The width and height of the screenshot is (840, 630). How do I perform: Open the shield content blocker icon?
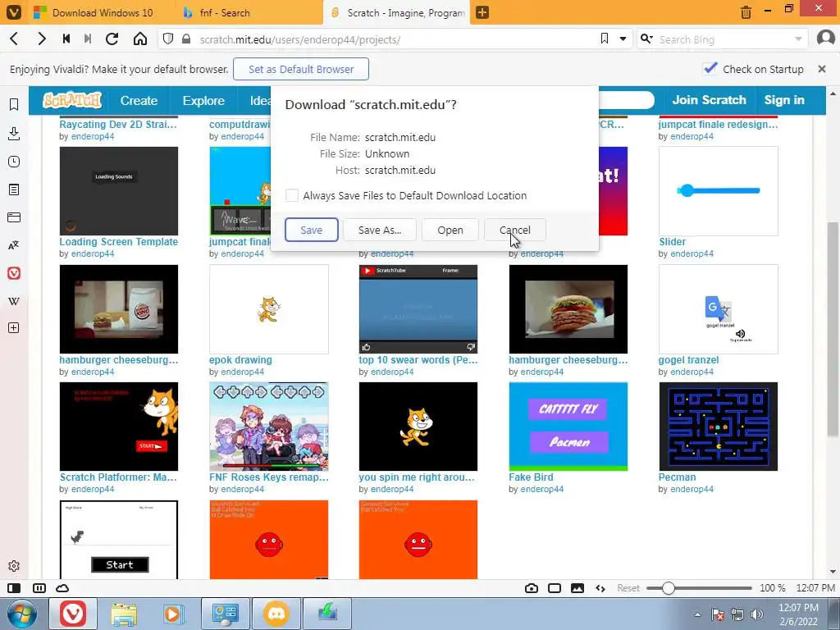click(168, 39)
